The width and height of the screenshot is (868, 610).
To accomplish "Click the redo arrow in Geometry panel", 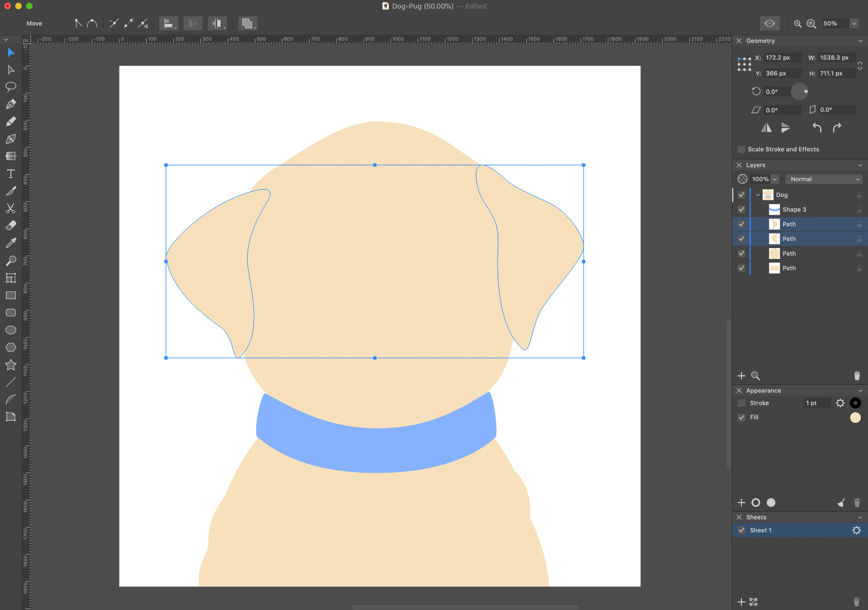I will [837, 127].
